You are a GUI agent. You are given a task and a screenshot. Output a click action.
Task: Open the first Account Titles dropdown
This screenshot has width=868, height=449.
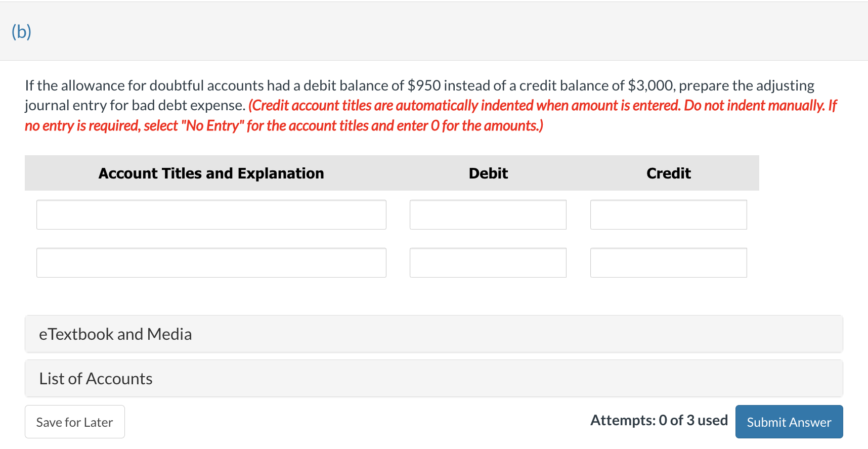(211, 214)
